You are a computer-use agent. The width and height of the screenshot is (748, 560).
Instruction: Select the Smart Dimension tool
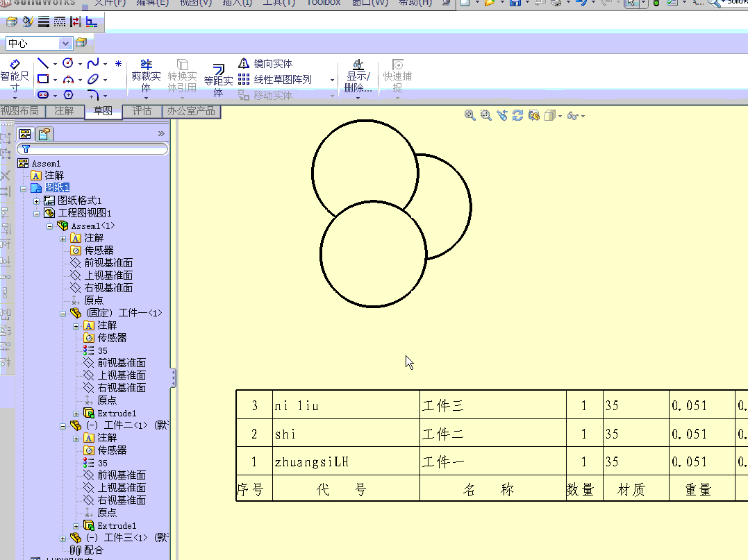click(x=15, y=76)
